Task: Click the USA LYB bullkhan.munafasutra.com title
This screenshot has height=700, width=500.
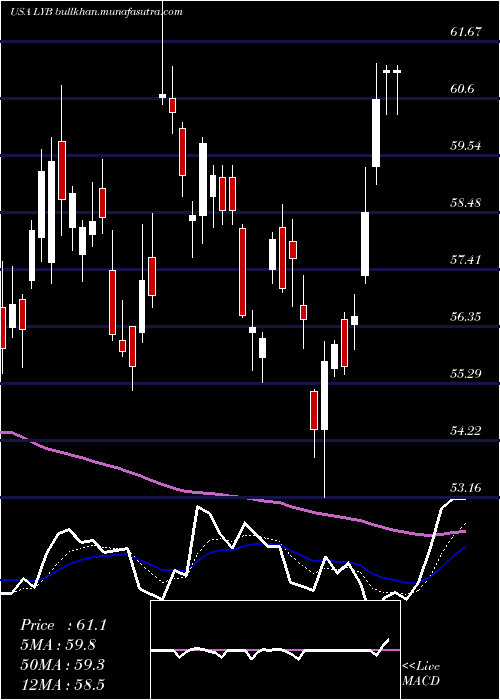Action: [x=96, y=12]
